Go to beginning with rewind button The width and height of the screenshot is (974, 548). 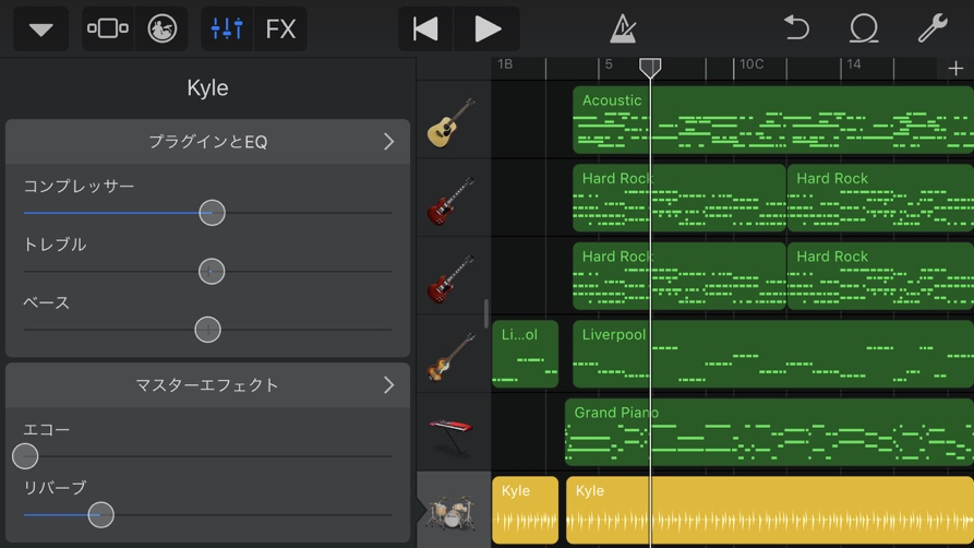[426, 29]
